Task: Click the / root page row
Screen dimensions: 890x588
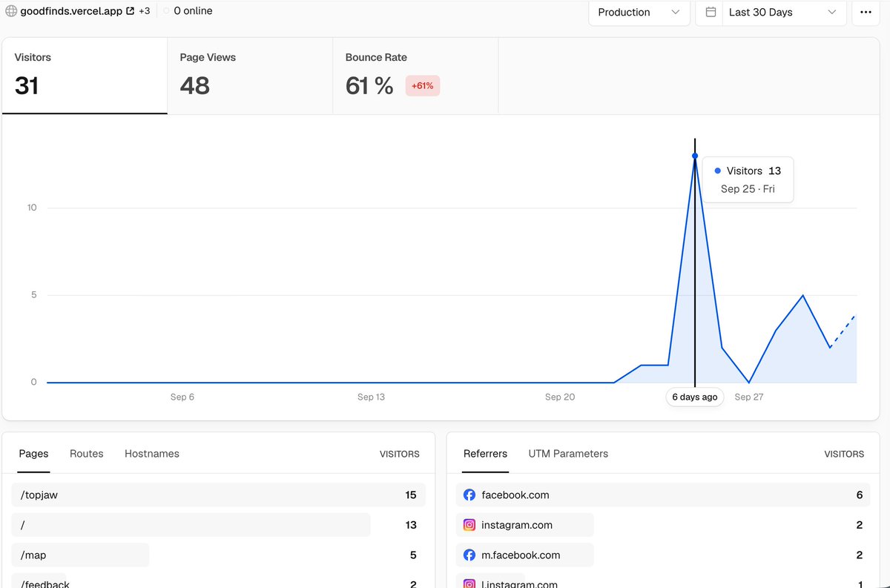Action: coord(217,525)
